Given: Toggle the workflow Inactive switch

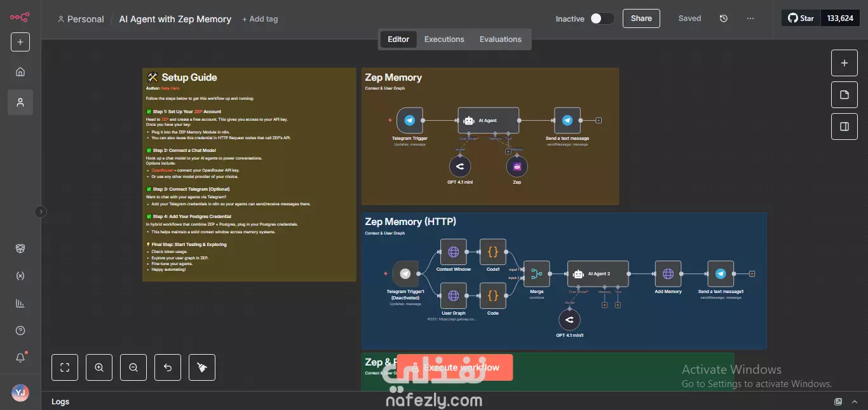Looking at the screenshot, I should (602, 18).
